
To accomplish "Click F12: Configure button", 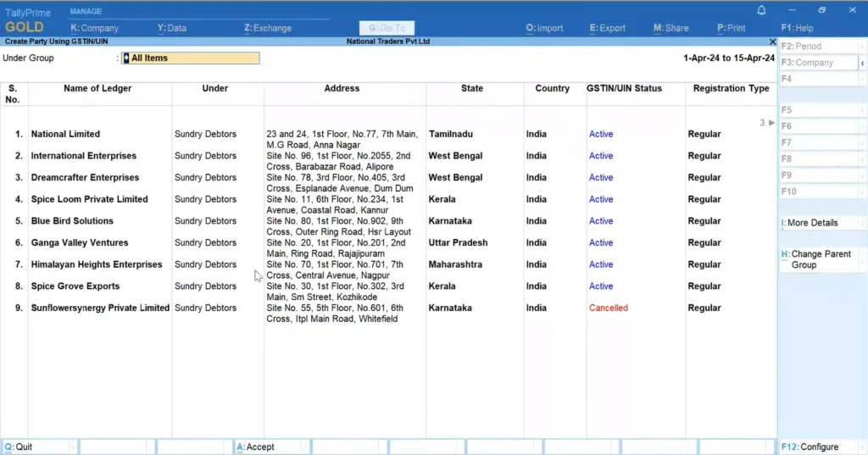I will [x=821, y=447].
